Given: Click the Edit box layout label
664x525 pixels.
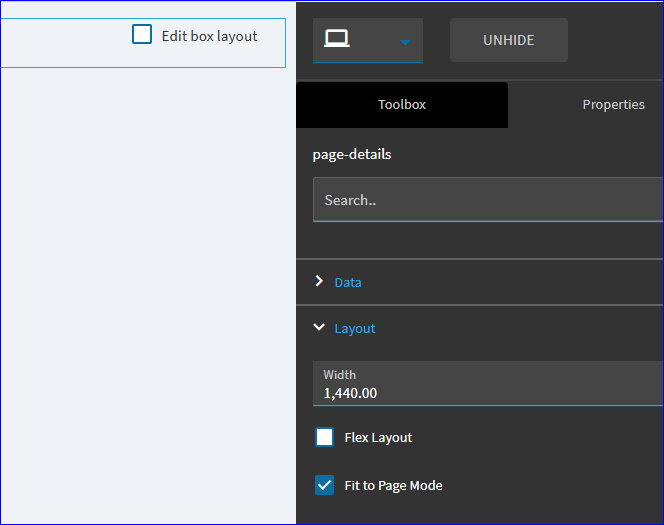Looking at the screenshot, I should coord(210,36).
